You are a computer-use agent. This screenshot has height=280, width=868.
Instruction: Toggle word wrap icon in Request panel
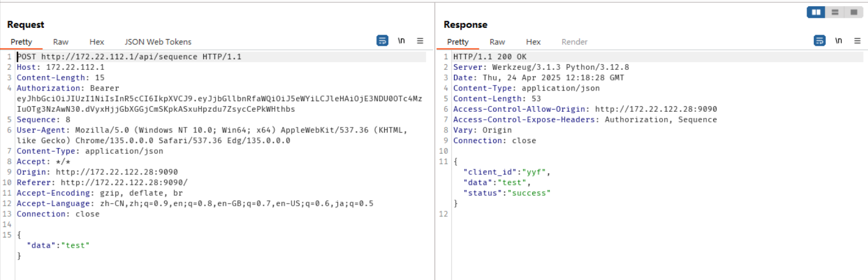383,41
